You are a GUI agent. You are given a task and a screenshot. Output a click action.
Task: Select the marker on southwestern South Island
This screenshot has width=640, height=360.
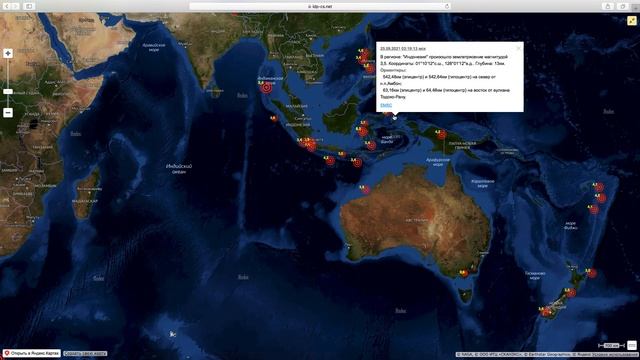click(546, 312)
